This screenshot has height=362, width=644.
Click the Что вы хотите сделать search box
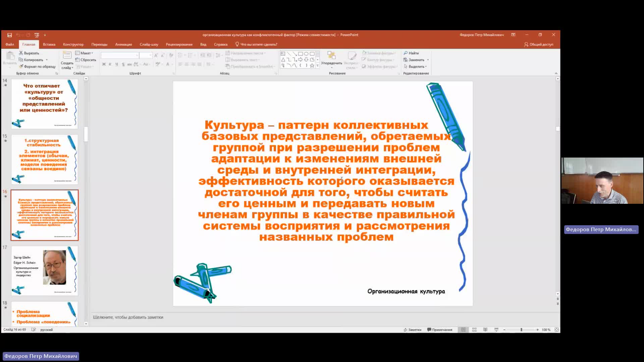click(256, 44)
